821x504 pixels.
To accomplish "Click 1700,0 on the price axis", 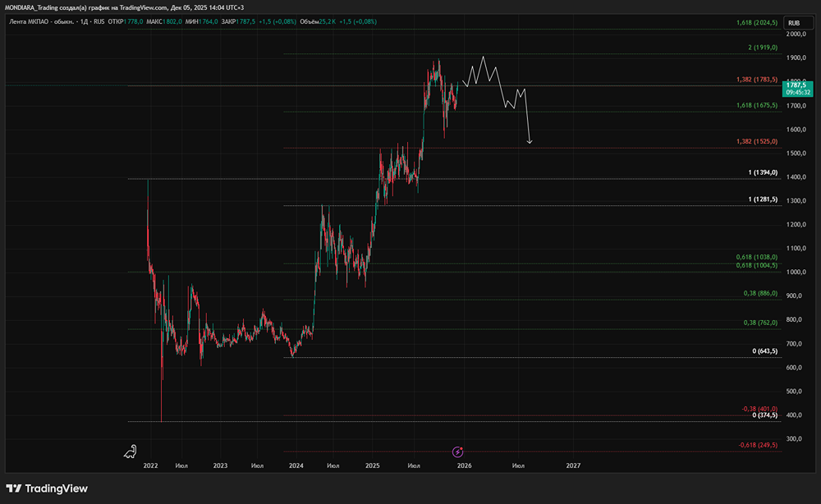I will [796, 106].
